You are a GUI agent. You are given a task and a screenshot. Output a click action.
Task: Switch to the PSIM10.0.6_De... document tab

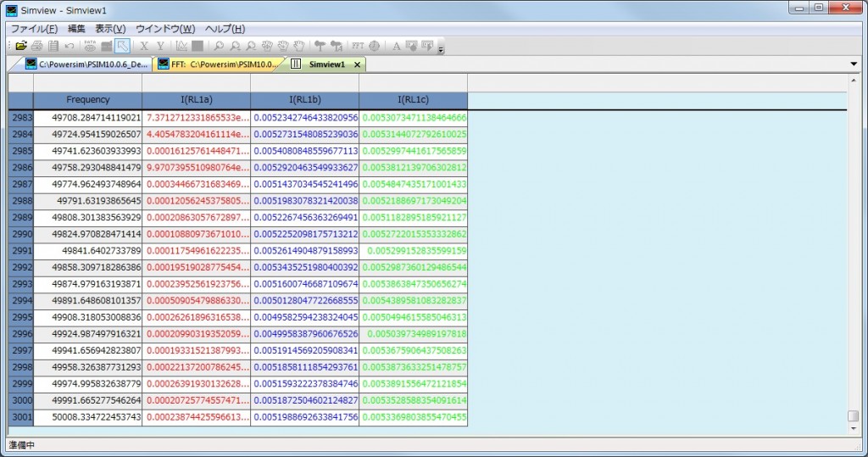click(x=85, y=64)
